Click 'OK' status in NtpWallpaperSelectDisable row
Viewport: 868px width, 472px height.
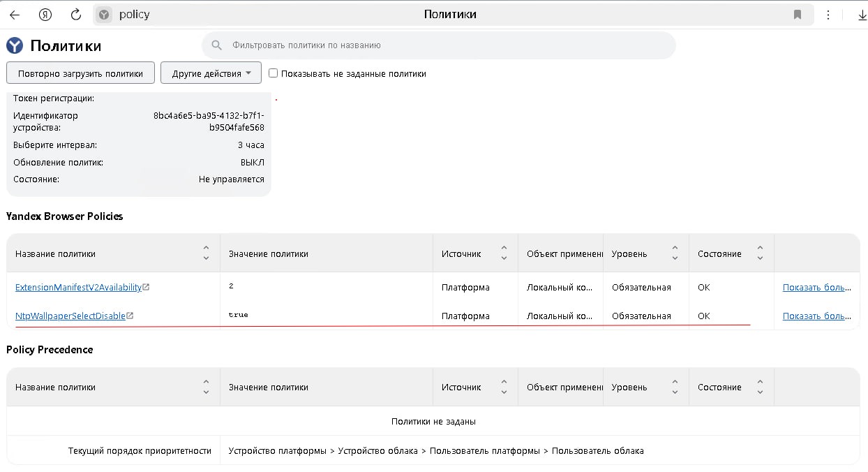(x=704, y=316)
